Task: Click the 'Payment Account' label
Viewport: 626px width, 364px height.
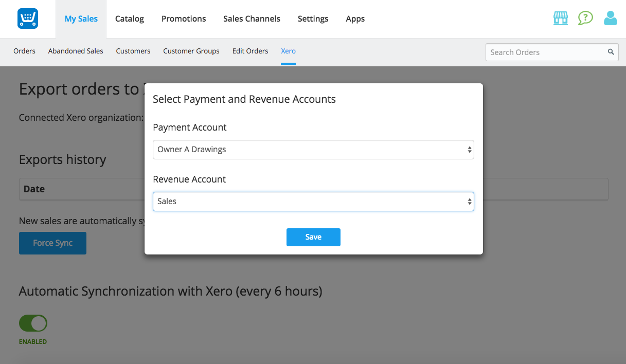Action: (x=190, y=127)
